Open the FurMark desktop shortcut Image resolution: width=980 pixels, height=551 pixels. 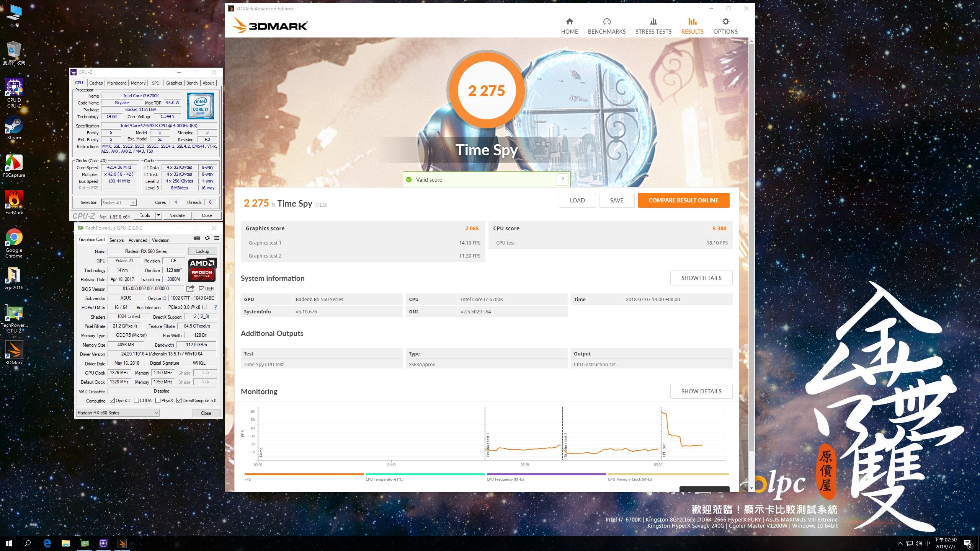[14, 203]
